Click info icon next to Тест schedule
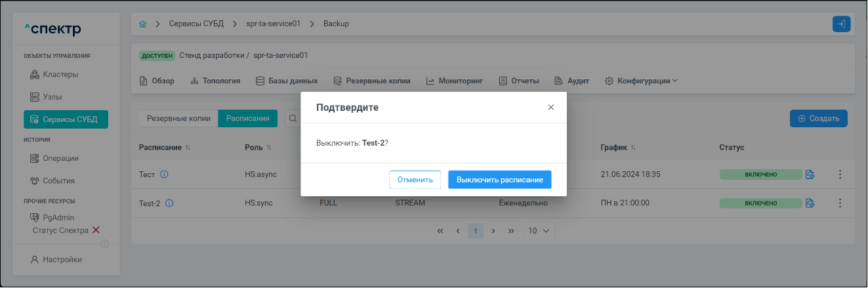The height and width of the screenshot is (288, 868). (164, 175)
